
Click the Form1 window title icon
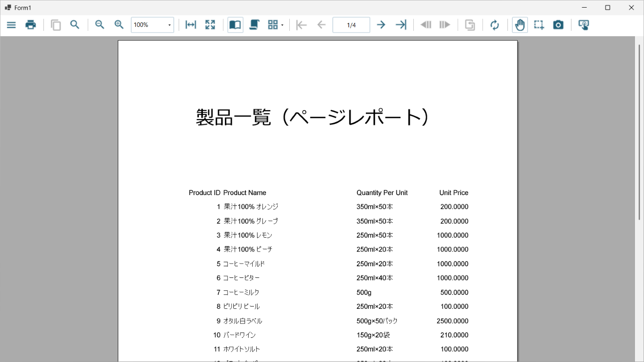[8, 8]
